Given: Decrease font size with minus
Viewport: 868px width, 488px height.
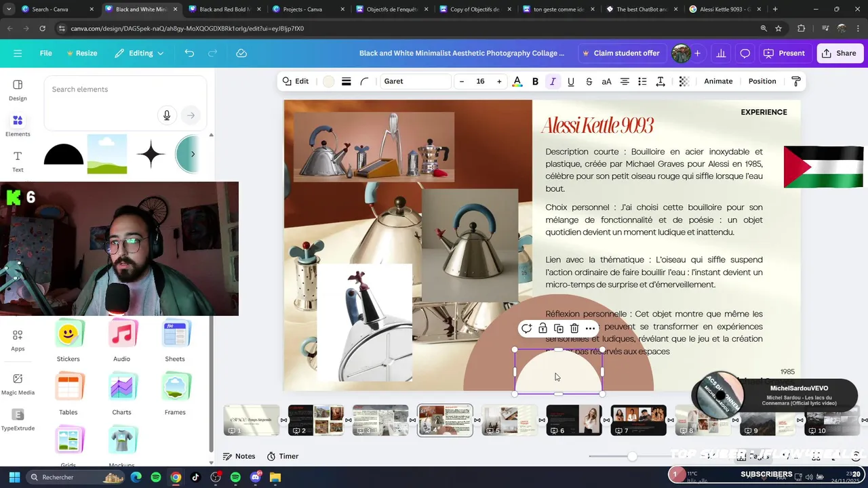Looking at the screenshot, I should pyautogui.click(x=462, y=81).
